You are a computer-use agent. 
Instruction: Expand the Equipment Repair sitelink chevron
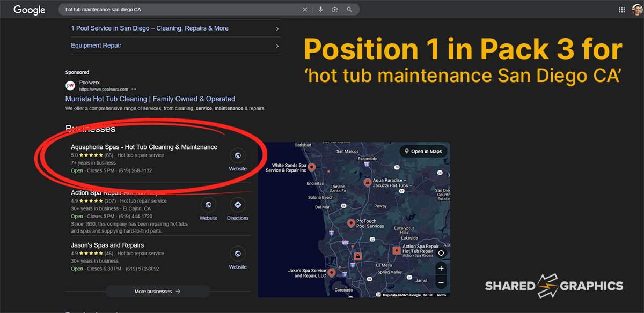(277, 46)
